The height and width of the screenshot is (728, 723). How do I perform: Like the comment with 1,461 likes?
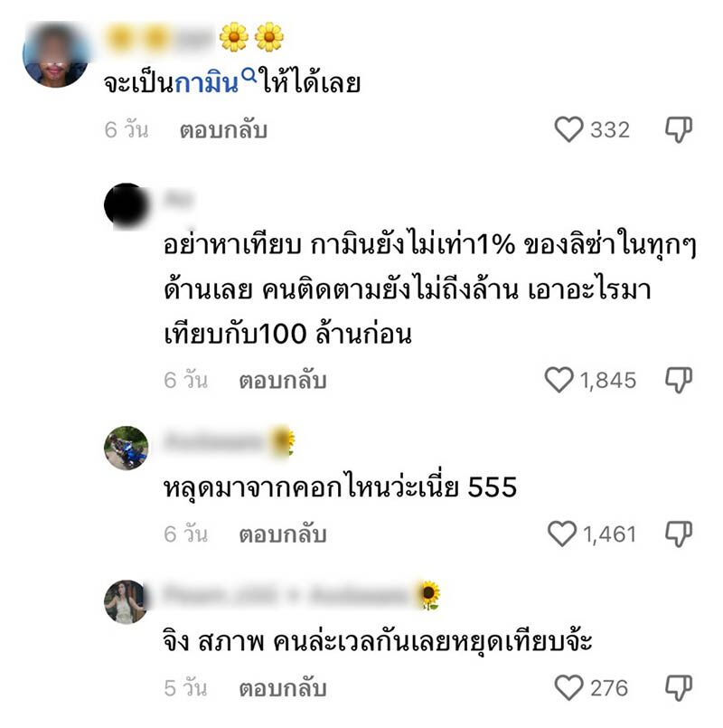coord(562,534)
